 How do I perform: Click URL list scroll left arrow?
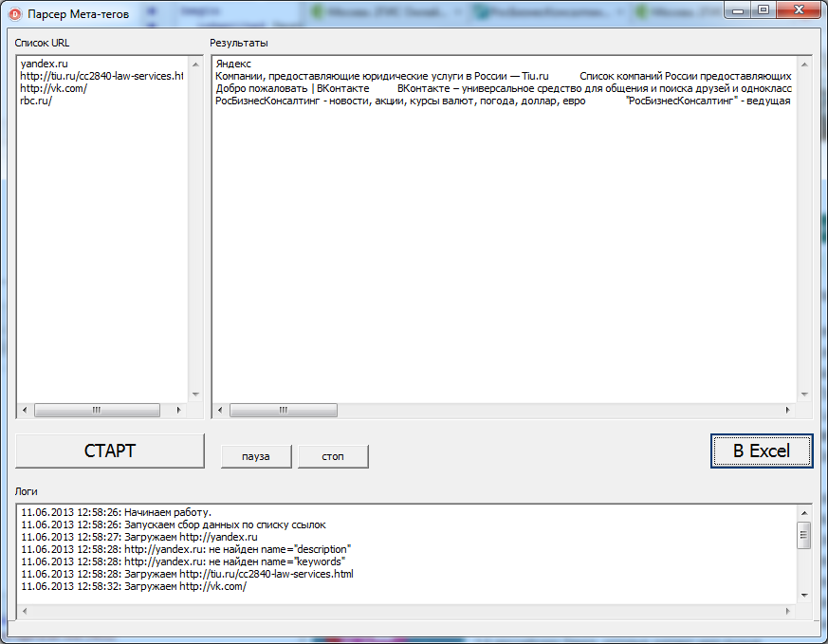[25, 410]
